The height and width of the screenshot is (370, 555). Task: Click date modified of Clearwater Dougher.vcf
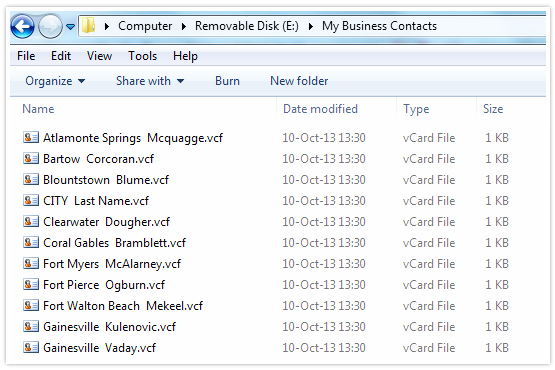[324, 222]
